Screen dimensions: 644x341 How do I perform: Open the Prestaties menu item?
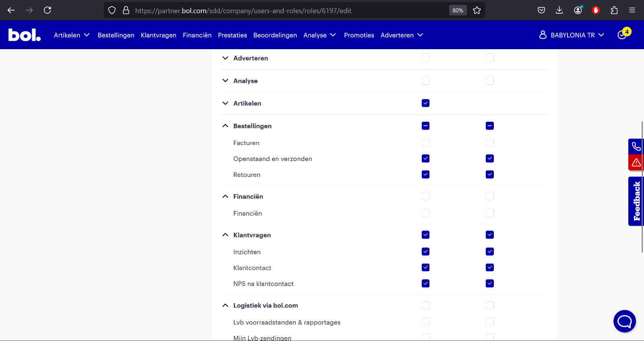pos(232,35)
